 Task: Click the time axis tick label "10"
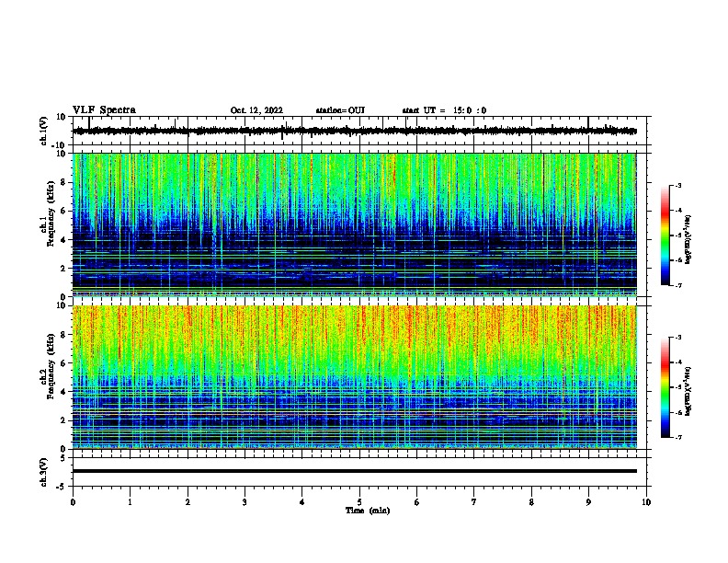click(x=646, y=502)
